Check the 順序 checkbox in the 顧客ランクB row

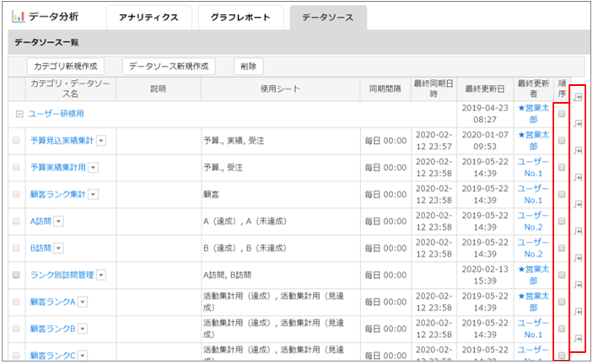(562, 329)
